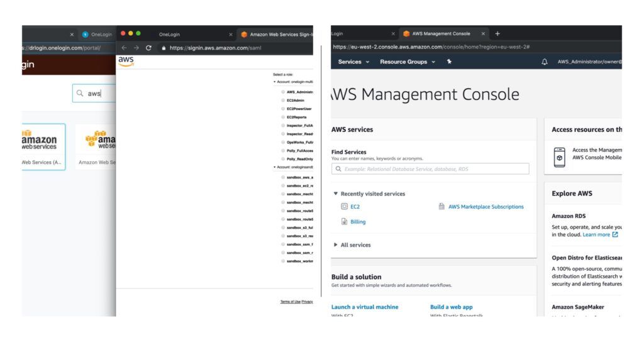Click the magnifier icon in the OneLogin search box
Screen dimensions: 644x347
point(80,93)
